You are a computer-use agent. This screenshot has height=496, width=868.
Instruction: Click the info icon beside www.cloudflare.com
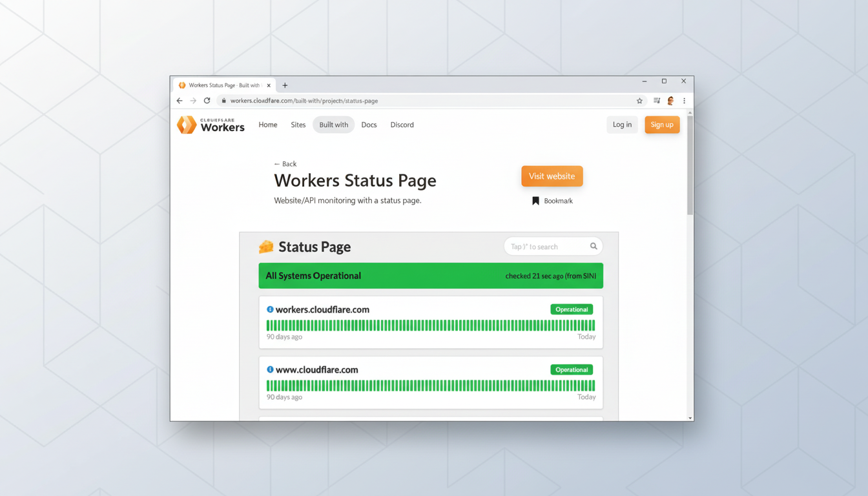coord(270,369)
